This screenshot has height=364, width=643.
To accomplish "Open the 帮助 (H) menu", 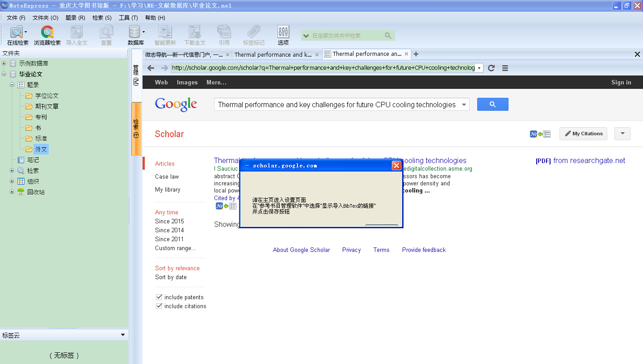I will click(155, 18).
